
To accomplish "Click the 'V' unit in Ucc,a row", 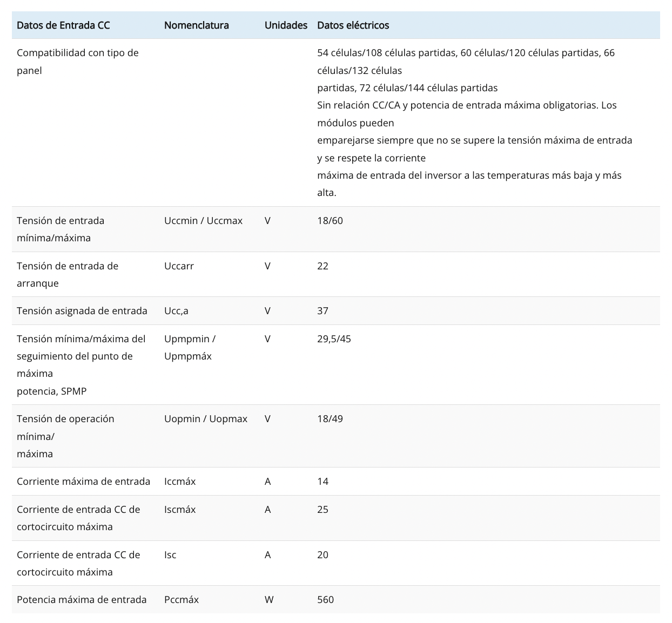I will (x=268, y=311).
